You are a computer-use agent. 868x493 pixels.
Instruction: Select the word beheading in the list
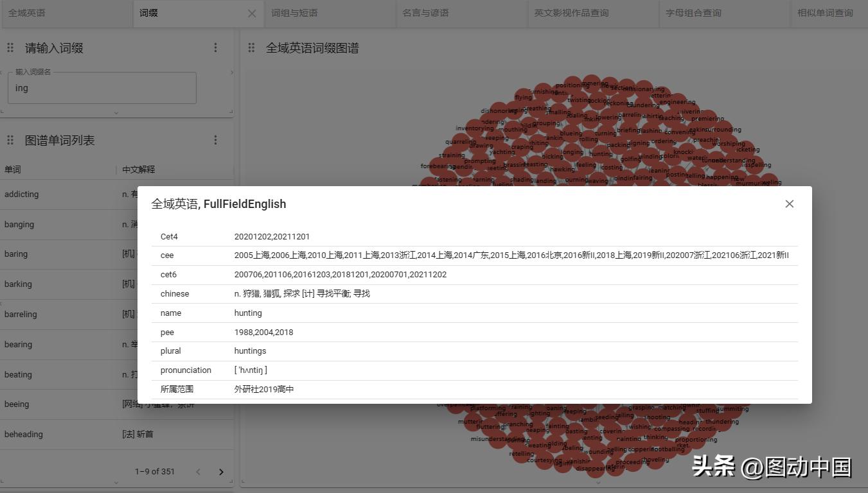tap(24, 434)
